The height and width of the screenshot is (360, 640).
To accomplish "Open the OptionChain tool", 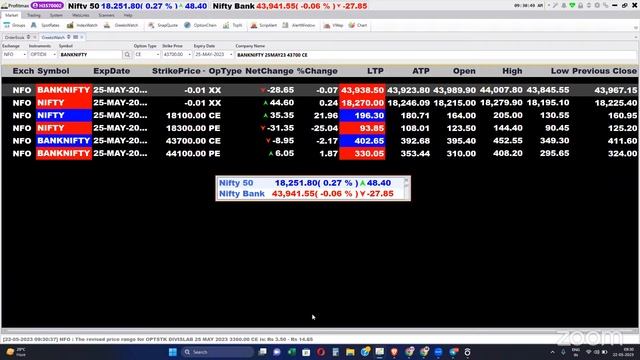I will pos(200,25).
